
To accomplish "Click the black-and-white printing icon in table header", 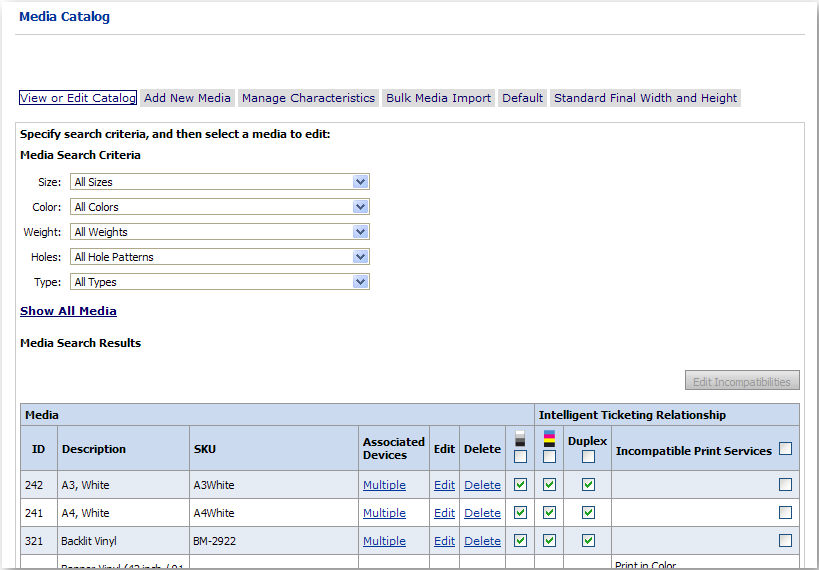I will (x=520, y=440).
